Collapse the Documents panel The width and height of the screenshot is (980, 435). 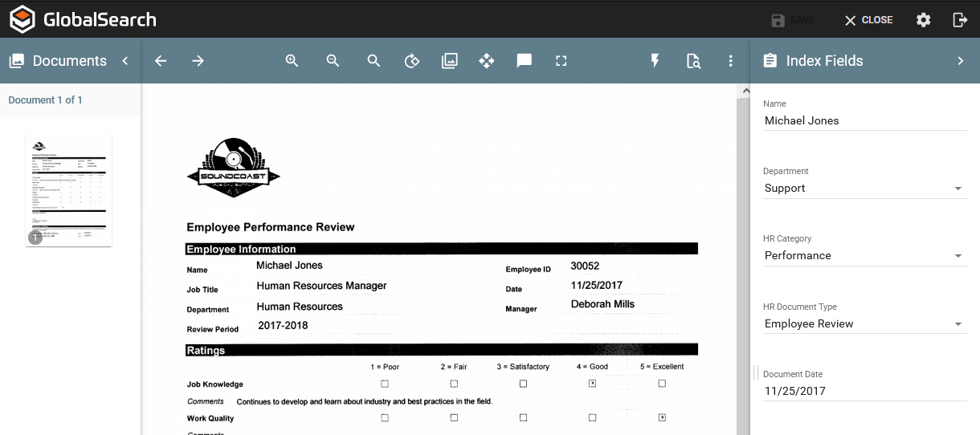click(125, 61)
